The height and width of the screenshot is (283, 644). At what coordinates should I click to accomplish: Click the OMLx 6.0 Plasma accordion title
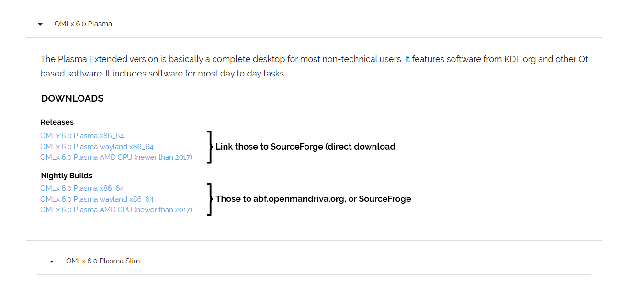(83, 24)
